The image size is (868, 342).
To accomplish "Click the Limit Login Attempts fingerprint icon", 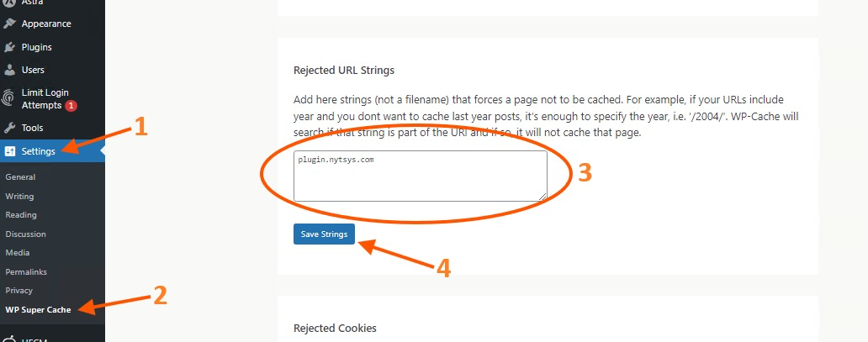I will click(x=9, y=98).
